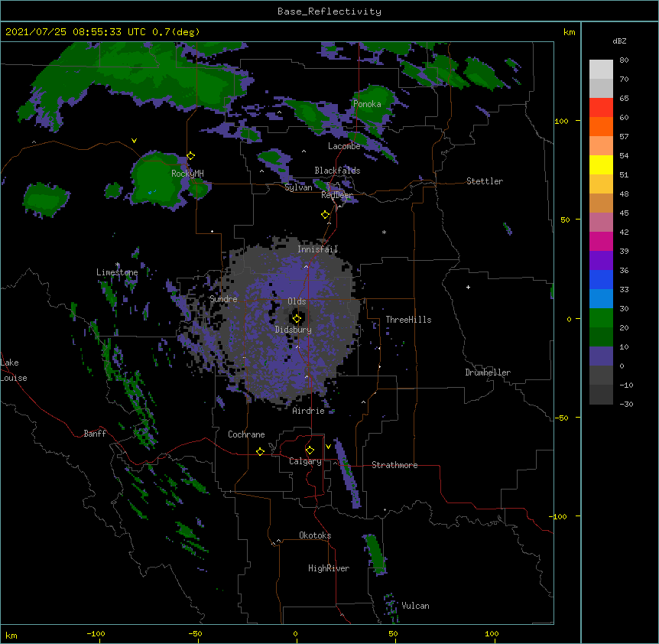This screenshot has width=659, height=644.
Task: Select the Limestone label
Action: (x=117, y=272)
